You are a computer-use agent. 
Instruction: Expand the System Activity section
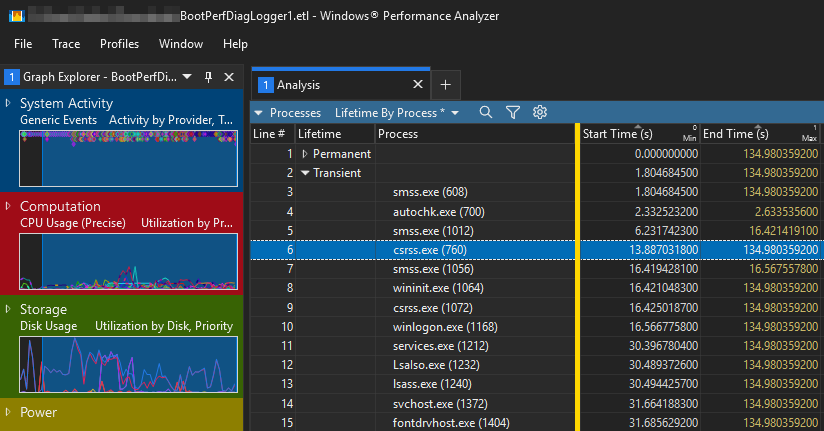[8, 103]
